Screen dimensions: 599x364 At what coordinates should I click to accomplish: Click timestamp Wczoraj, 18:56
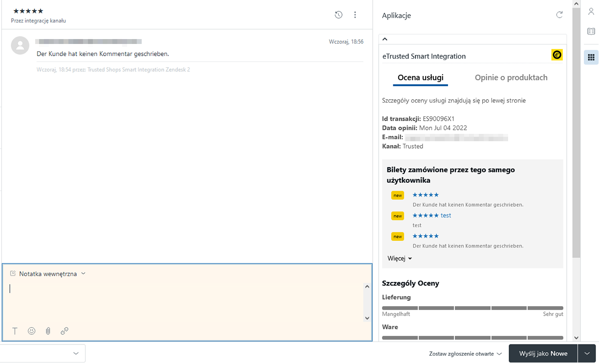346,42
